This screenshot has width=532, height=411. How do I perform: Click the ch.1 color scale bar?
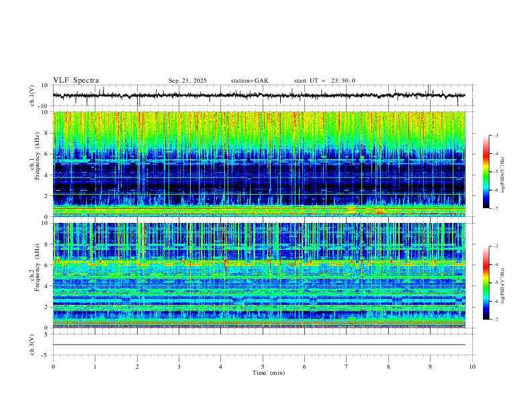tap(486, 172)
